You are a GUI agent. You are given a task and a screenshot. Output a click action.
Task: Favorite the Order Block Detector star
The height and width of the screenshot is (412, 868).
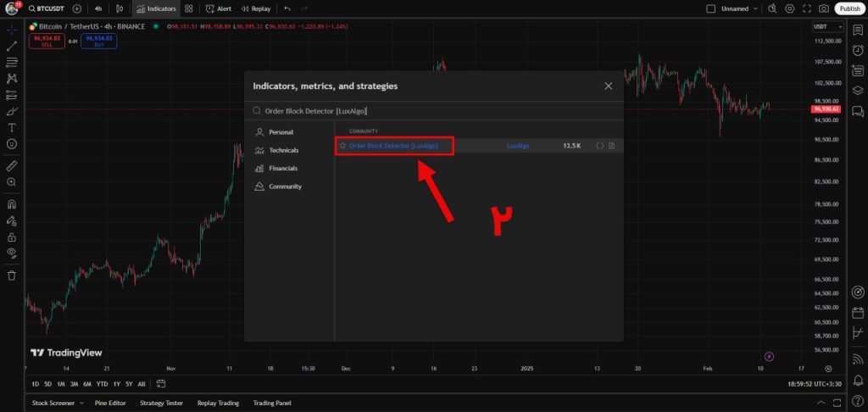point(342,146)
